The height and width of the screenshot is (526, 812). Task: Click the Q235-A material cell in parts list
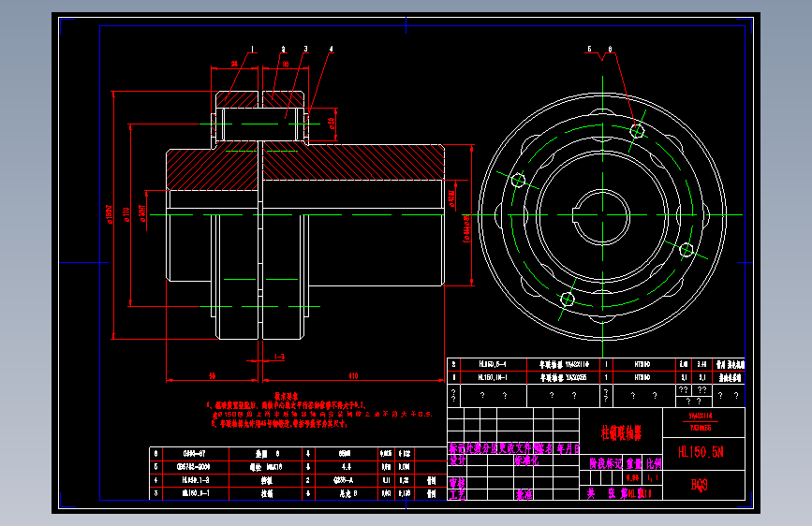344,480
